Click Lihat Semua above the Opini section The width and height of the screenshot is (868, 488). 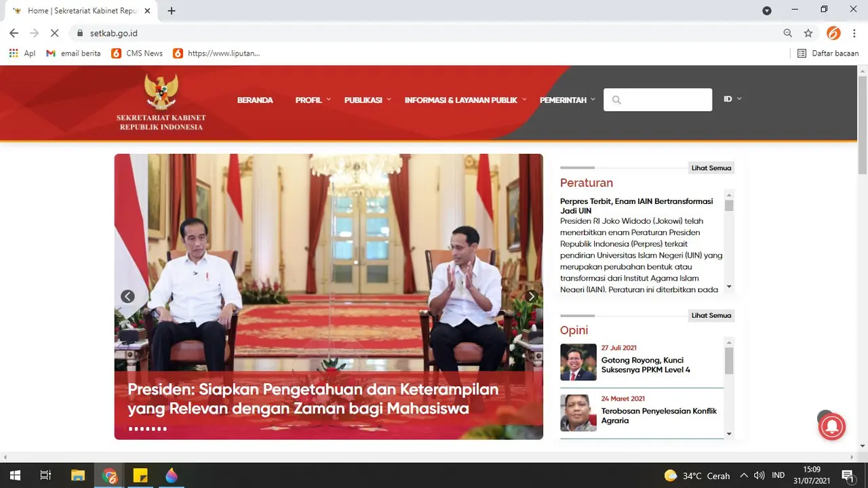(711, 315)
